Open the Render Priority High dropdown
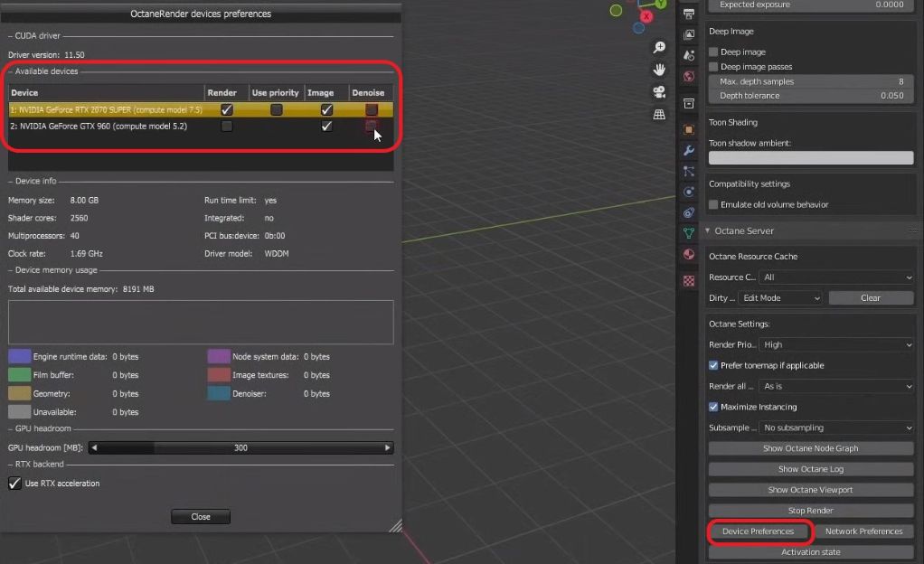Viewport: 924px width, 564px height. [x=837, y=344]
